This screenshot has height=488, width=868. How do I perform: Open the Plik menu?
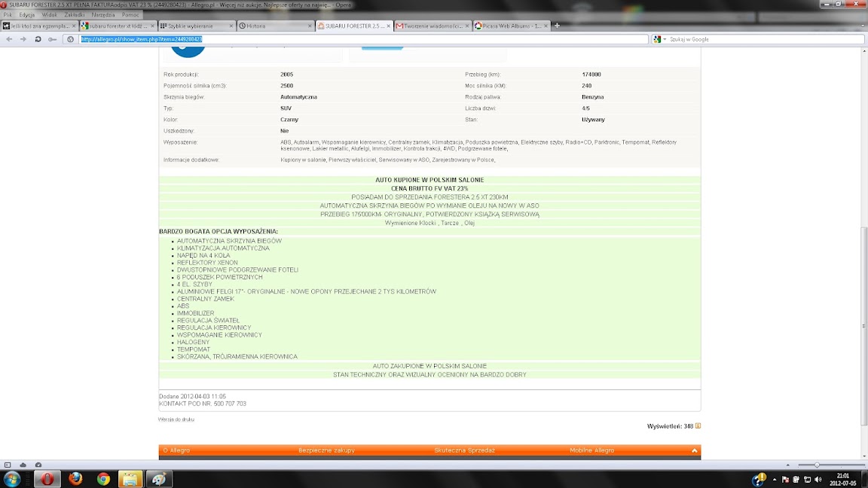[8, 15]
